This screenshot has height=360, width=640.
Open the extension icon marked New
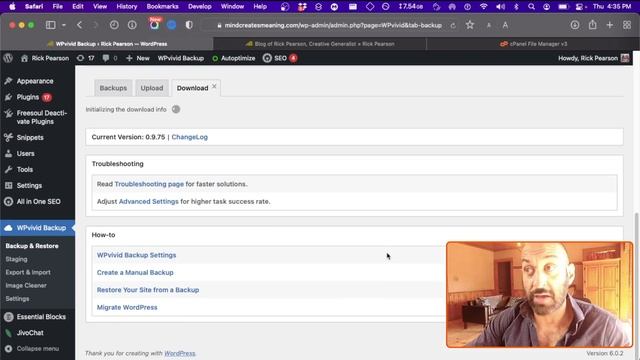(x=154, y=24)
